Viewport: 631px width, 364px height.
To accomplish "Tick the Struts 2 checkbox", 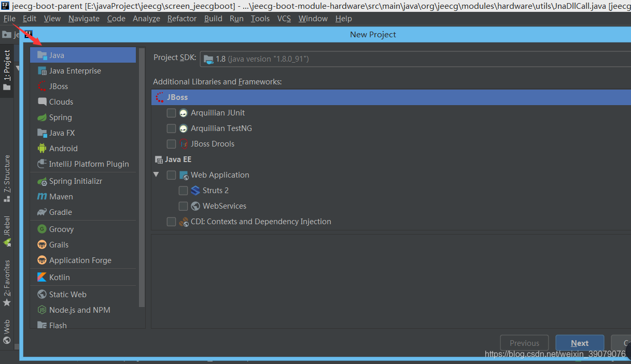I will [183, 191].
